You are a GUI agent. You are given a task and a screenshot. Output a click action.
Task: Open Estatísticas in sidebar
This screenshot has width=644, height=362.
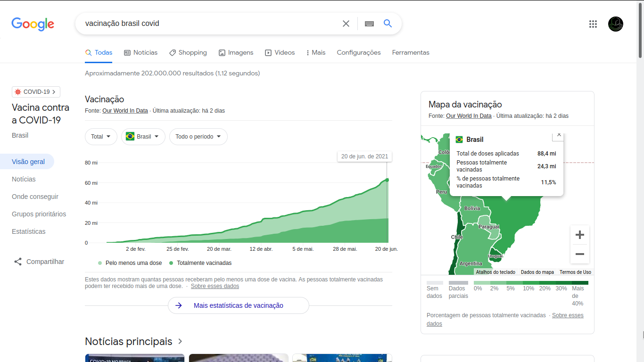click(x=29, y=231)
